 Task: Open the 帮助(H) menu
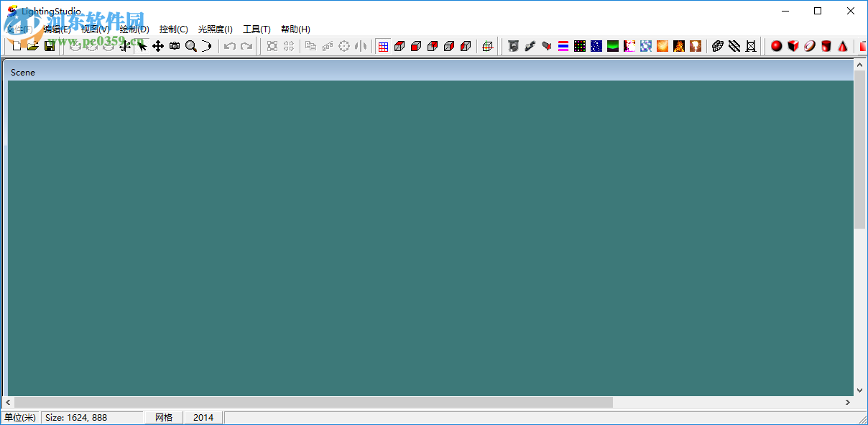point(295,29)
